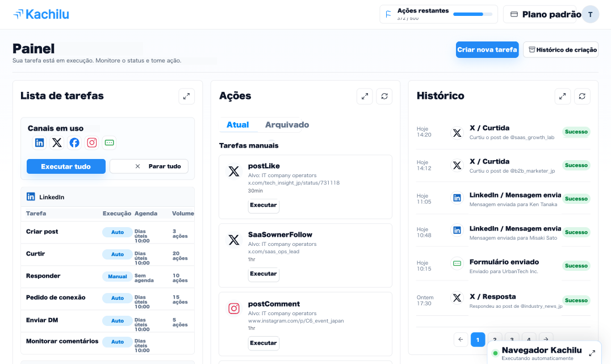Click the x.com/saas_ops_lead link text
This screenshot has width=611, height=364.
[274, 252]
